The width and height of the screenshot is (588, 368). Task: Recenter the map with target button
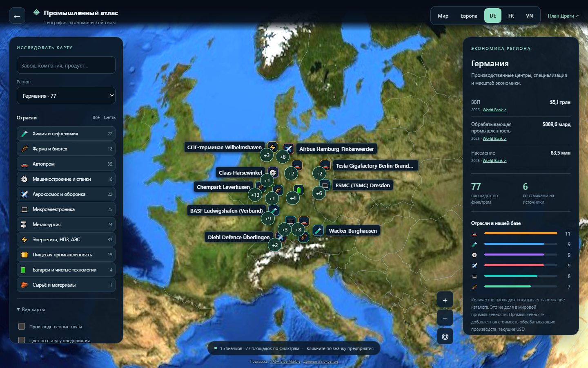(x=445, y=337)
